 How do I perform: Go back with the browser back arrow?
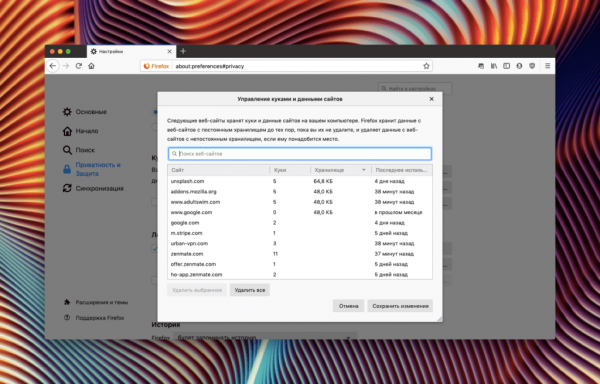tap(53, 66)
